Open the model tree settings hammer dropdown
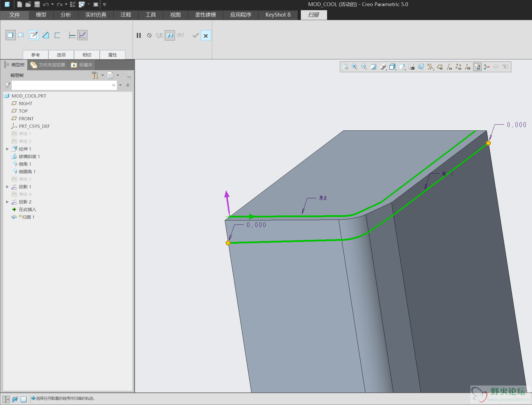Viewport: 532px width, 405px height. [x=98, y=75]
